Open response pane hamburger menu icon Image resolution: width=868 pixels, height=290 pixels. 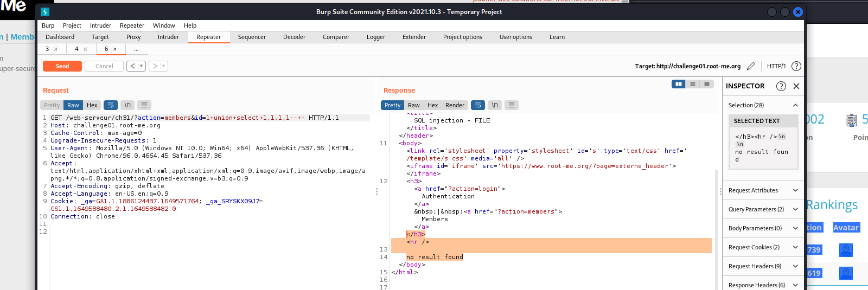tap(512, 105)
